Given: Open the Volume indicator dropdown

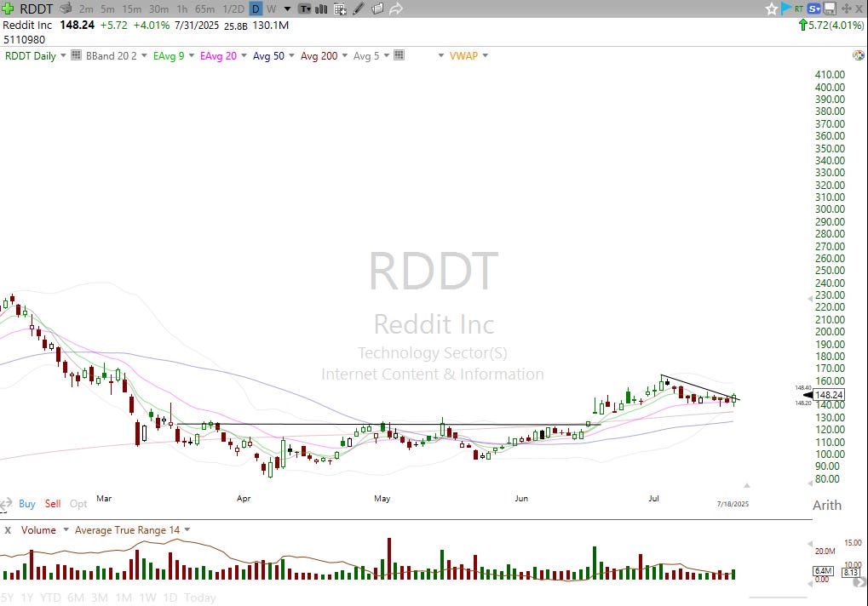Looking at the screenshot, I should click(66, 529).
